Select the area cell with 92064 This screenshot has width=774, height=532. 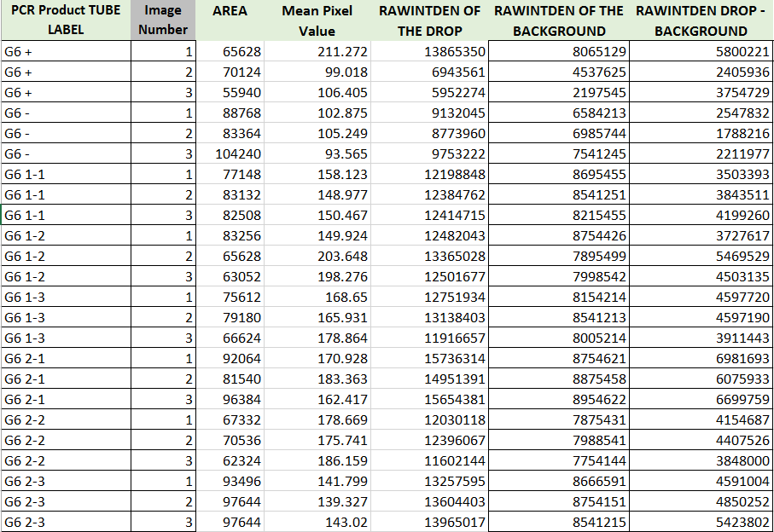(230, 358)
